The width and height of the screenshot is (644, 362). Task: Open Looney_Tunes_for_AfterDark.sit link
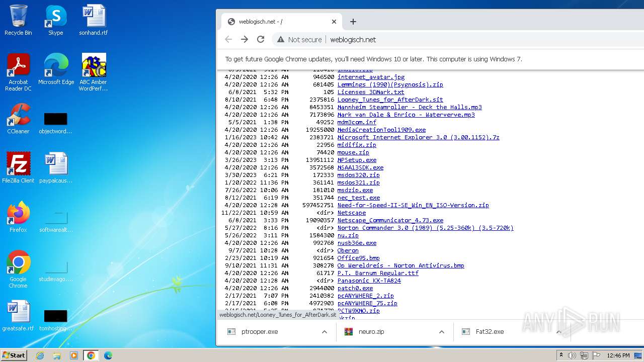click(390, 100)
